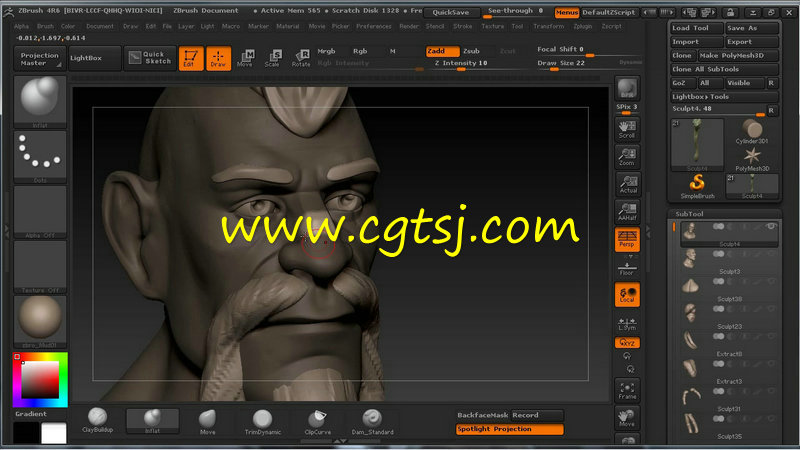Adjust the Z Intensity slider

(x=461, y=65)
